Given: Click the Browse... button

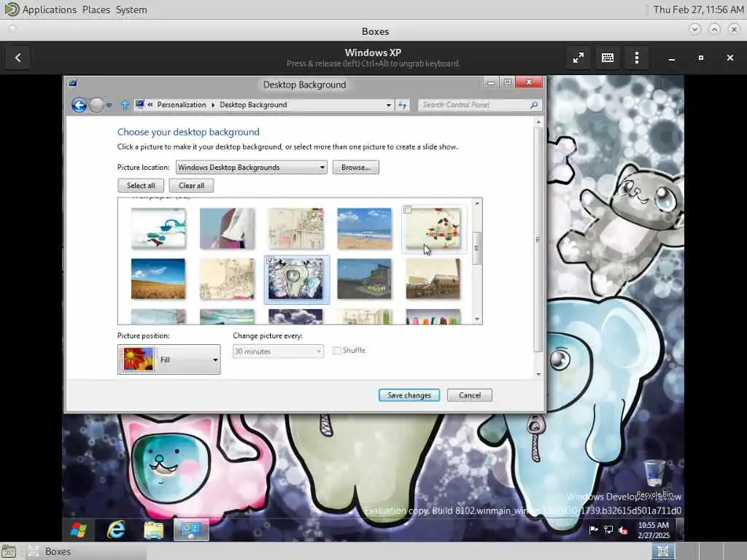Looking at the screenshot, I should tap(355, 167).
